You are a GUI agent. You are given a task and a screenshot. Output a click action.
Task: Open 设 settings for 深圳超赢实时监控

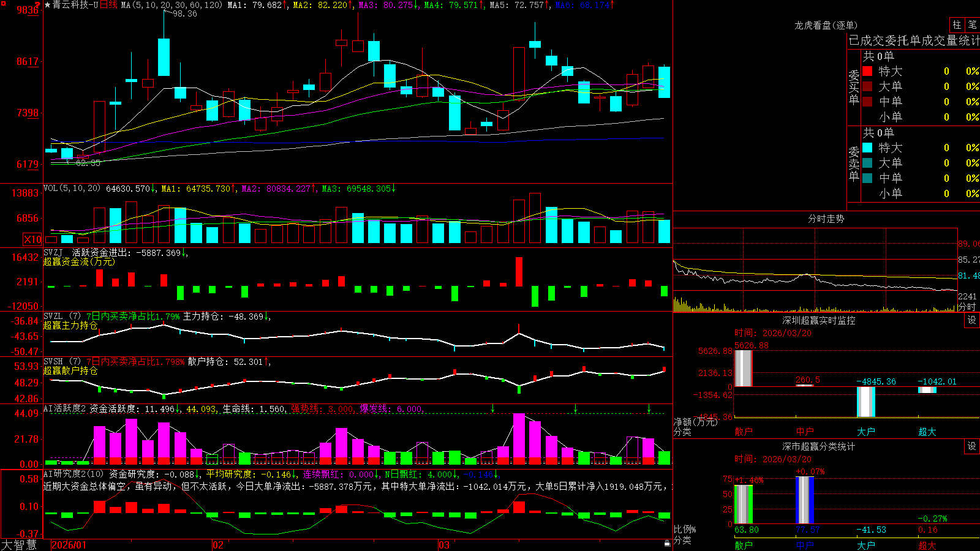pyautogui.click(x=972, y=320)
